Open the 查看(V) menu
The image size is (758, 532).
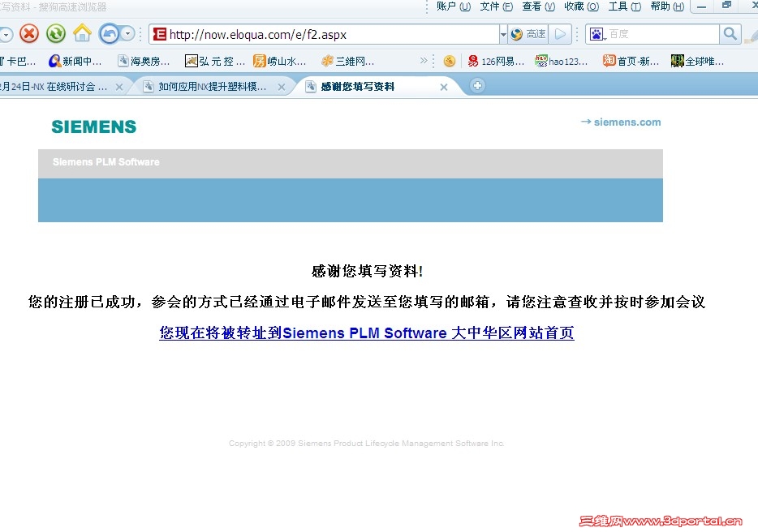538,6
